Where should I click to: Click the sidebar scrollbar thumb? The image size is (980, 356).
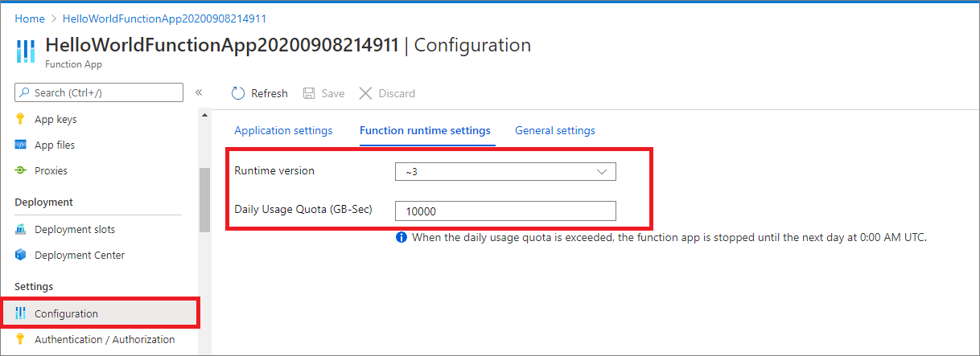click(x=204, y=199)
